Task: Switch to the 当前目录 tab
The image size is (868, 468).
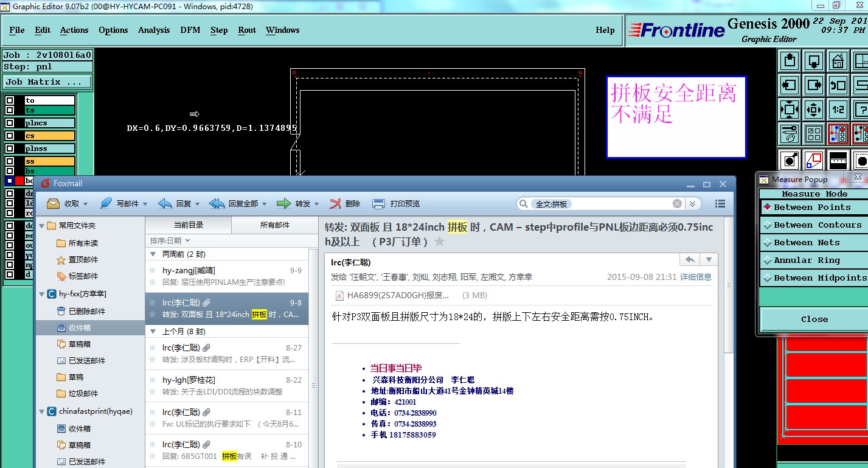Action: [189, 225]
